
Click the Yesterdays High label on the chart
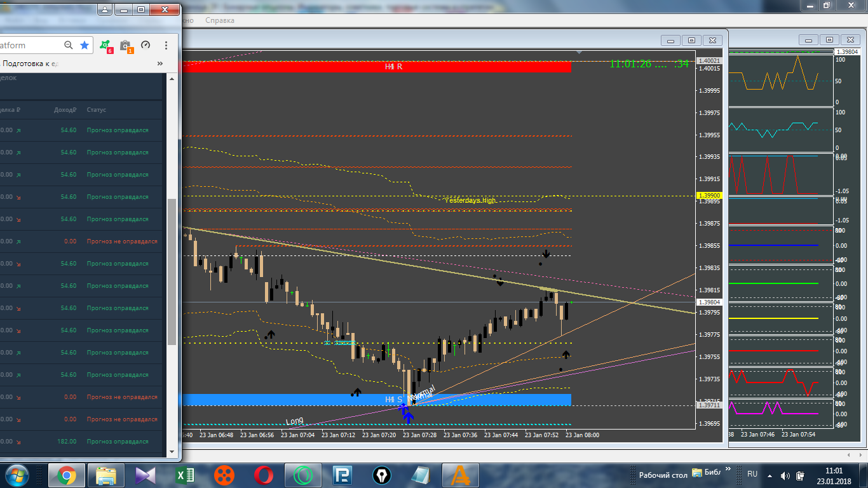[470, 200]
